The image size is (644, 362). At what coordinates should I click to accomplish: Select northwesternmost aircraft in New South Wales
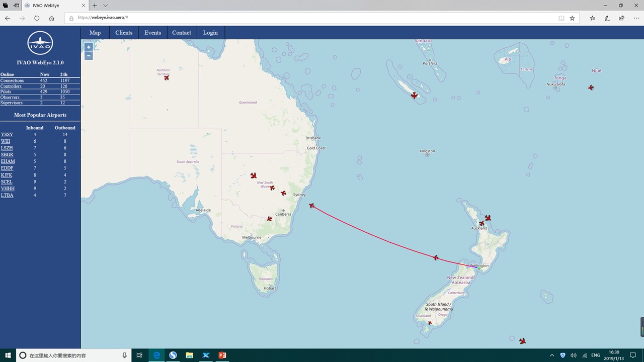click(x=254, y=175)
